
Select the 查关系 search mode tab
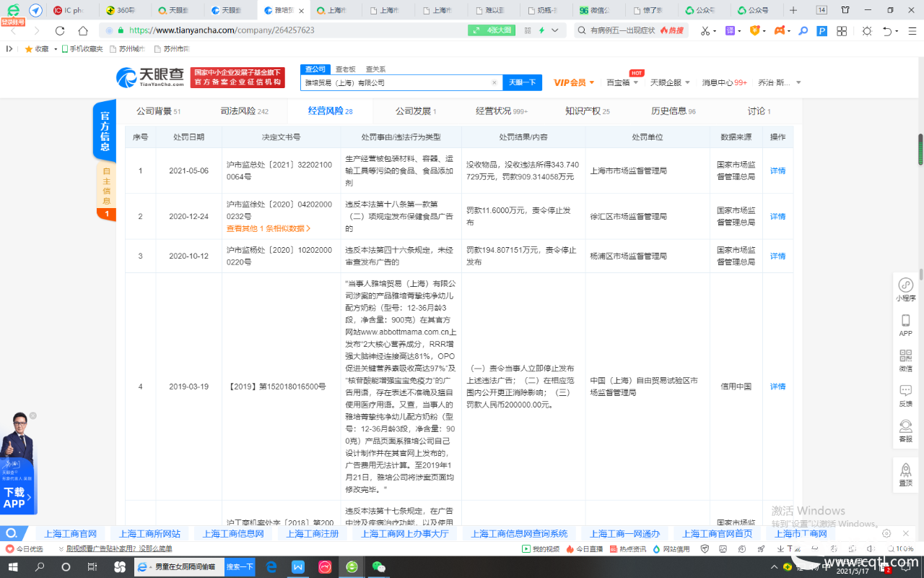point(375,69)
